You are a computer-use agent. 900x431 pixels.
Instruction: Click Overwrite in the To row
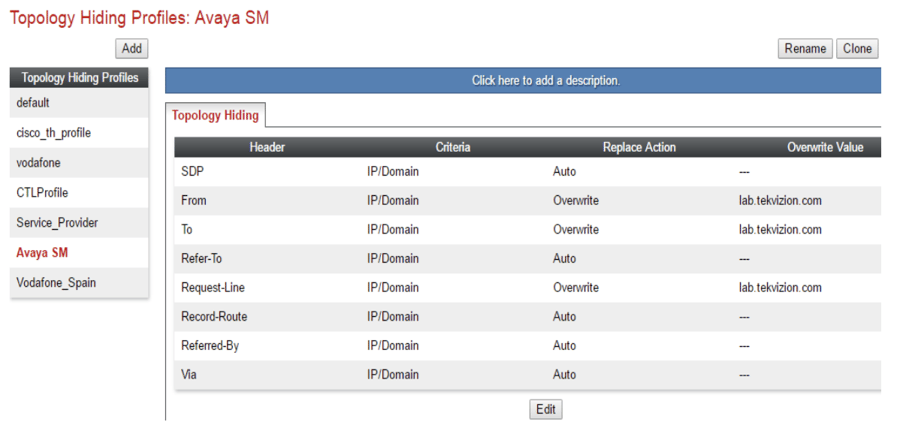(x=576, y=230)
